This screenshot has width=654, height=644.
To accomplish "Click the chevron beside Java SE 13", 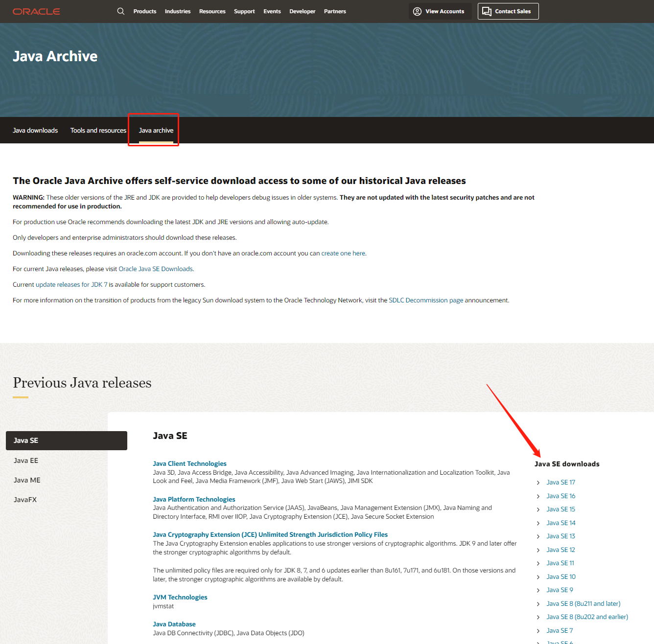I will (538, 536).
